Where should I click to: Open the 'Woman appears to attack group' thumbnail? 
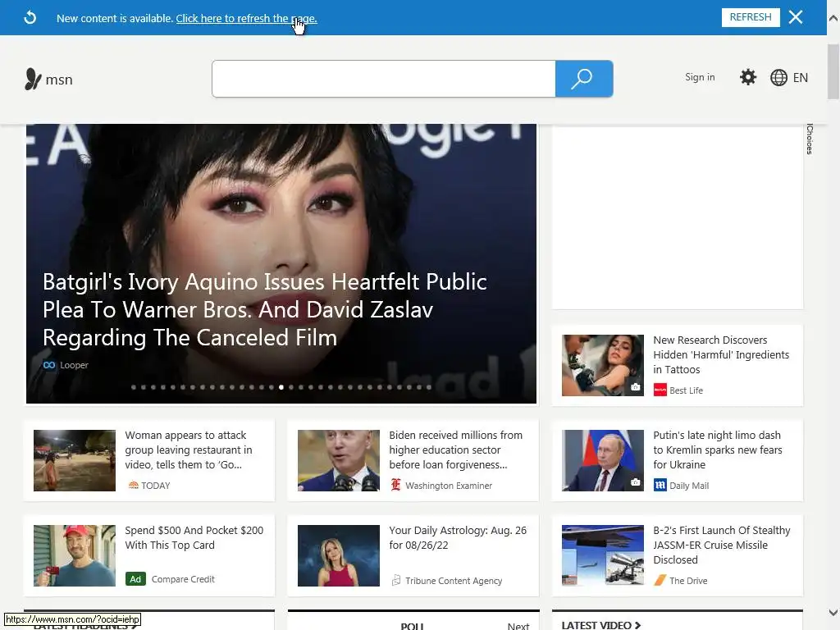[x=75, y=460]
